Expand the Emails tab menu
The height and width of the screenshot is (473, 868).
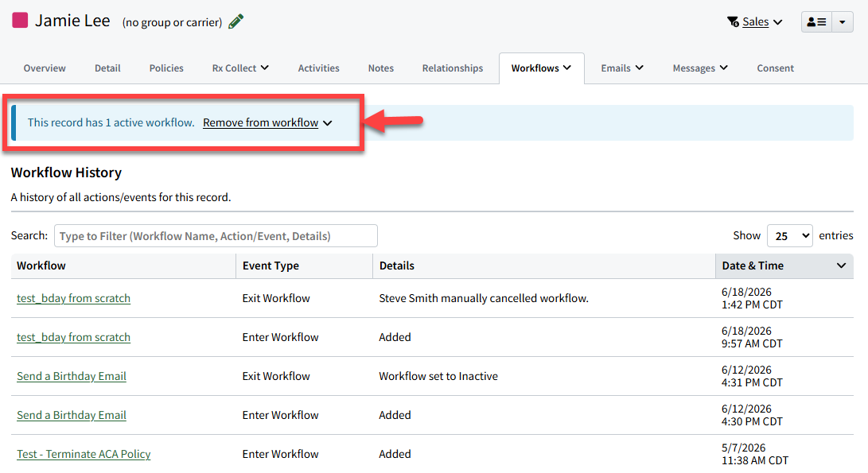622,68
